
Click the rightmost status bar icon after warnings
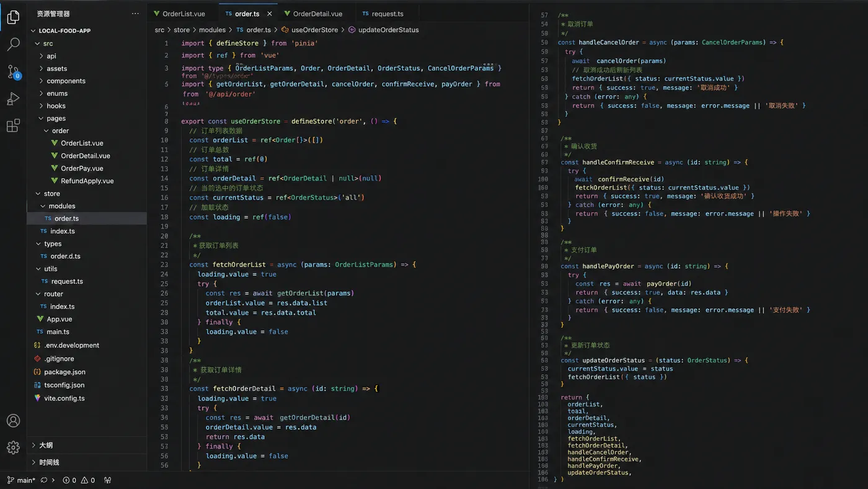pyautogui.click(x=108, y=480)
